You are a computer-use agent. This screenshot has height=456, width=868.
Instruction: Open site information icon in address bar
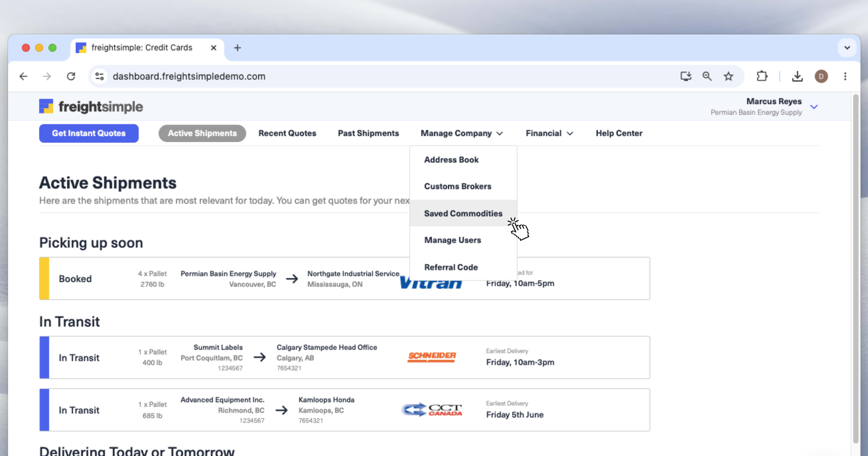click(99, 77)
